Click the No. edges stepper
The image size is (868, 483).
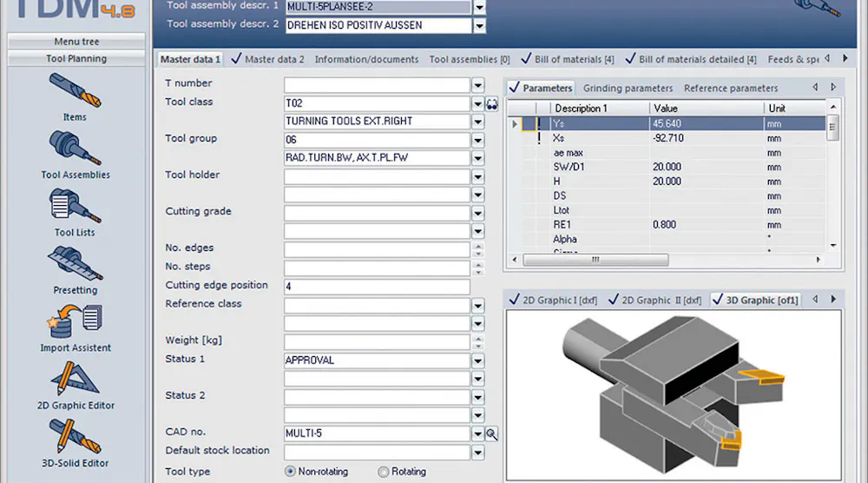(x=478, y=250)
